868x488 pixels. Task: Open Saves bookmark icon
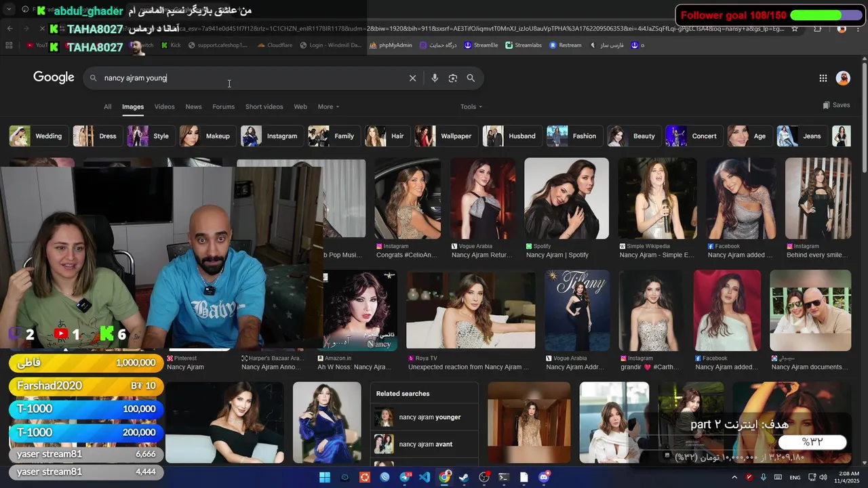click(x=836, y=105)
